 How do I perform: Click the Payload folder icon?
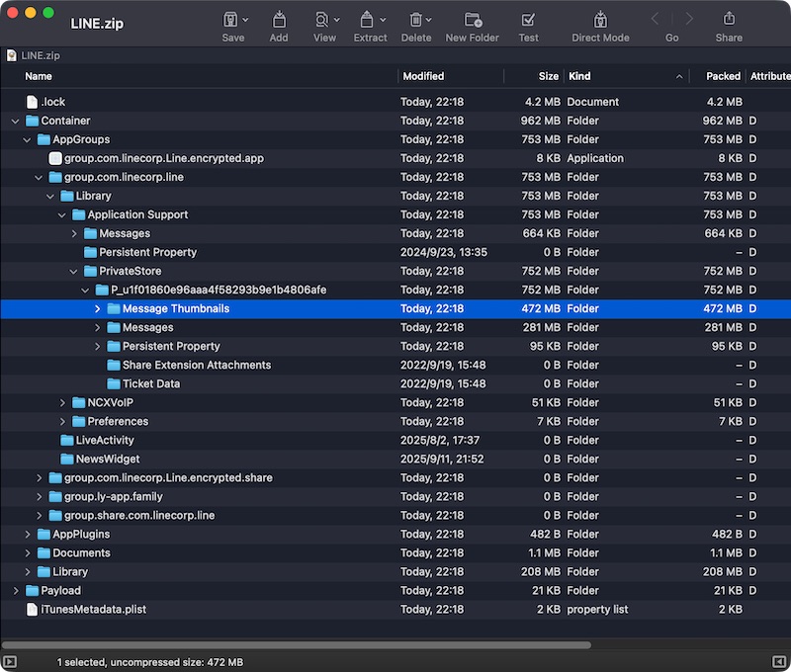[x=32, y=590]
